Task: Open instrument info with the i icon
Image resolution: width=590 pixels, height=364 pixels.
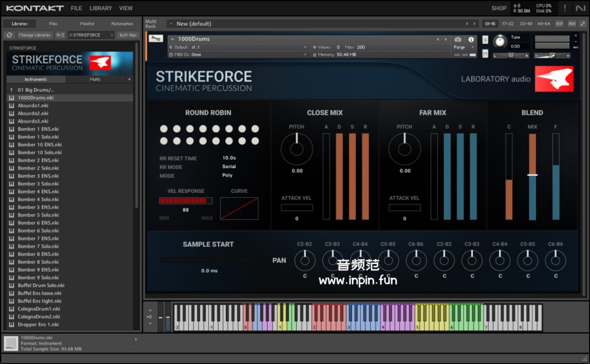Action: [471, 39]
